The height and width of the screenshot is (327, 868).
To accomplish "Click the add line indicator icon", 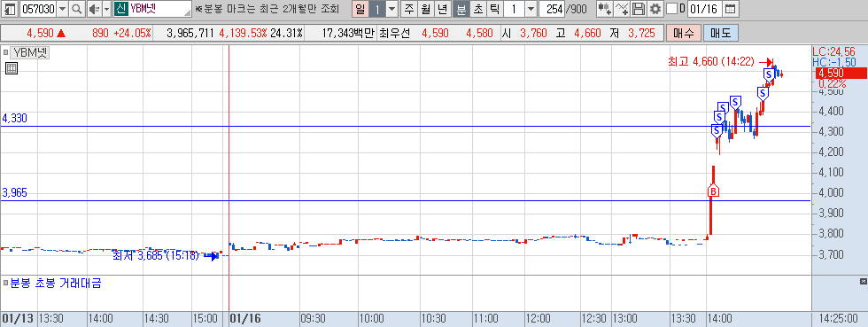I will click(622, 9).
